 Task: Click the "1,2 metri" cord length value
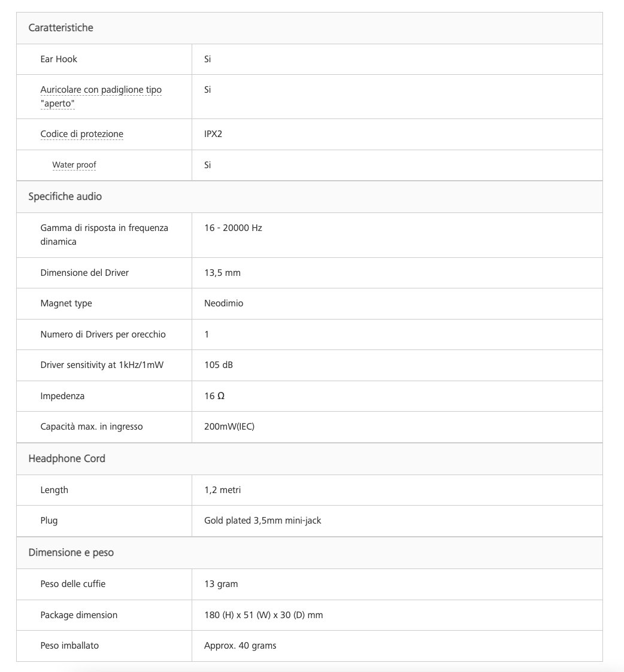click(222, 490)
